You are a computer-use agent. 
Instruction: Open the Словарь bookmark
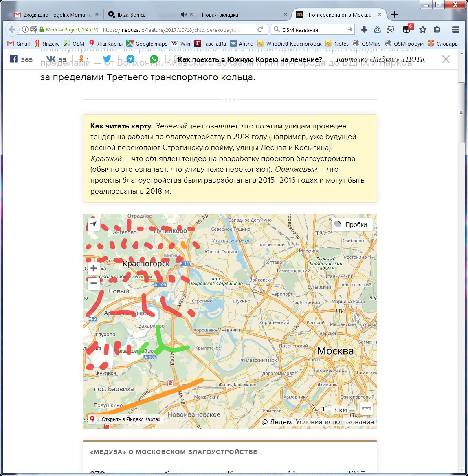(x=442, y=44)
